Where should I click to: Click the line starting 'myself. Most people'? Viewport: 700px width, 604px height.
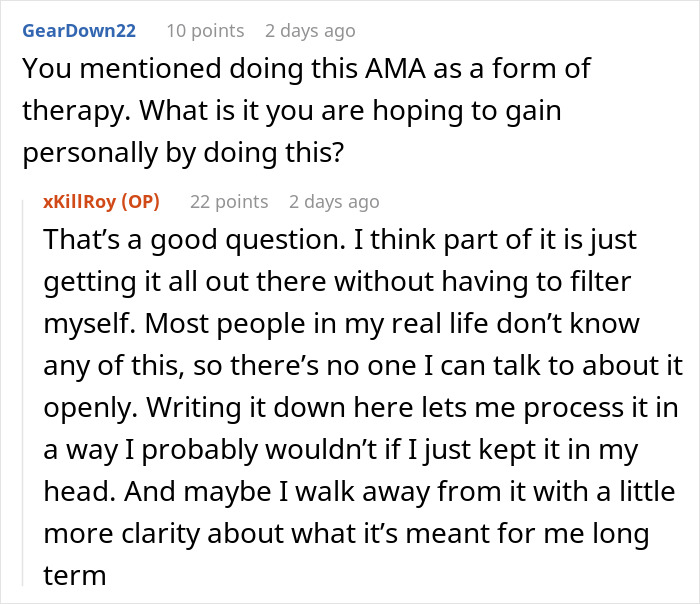coord(340,324)
